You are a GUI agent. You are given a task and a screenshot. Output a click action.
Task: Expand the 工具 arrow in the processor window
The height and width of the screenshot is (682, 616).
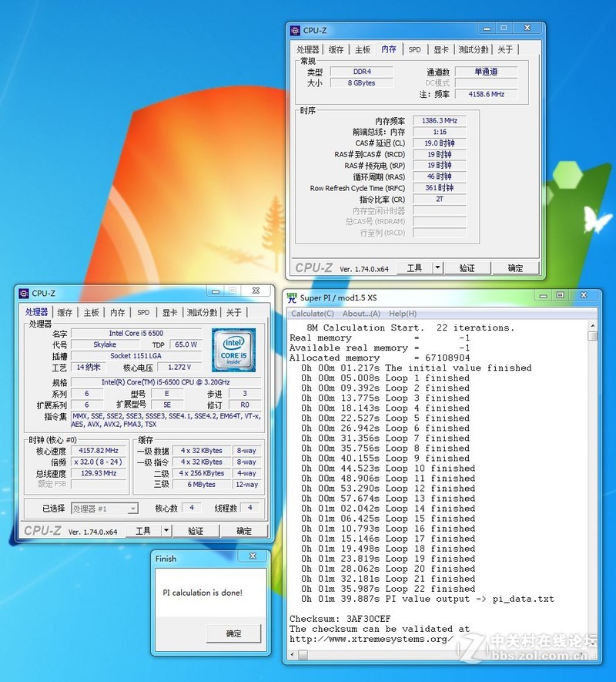pyautogui.click(x=166, y=531)
